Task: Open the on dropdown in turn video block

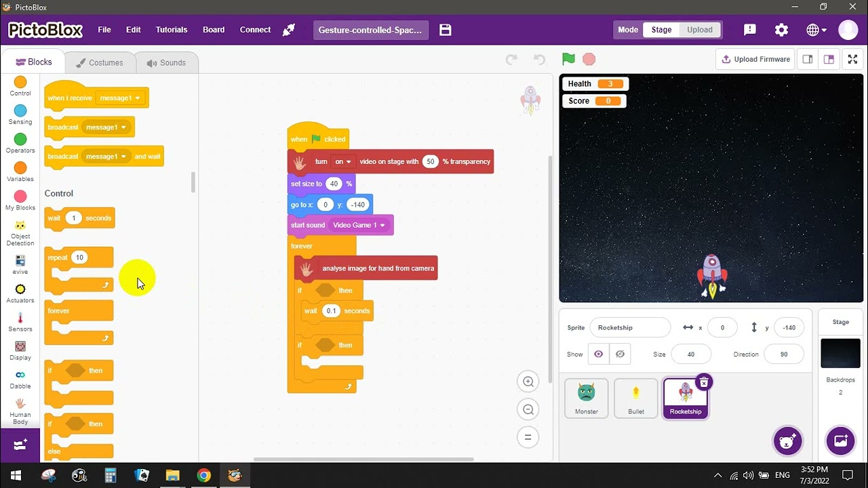Action: (x=343, y=161)
